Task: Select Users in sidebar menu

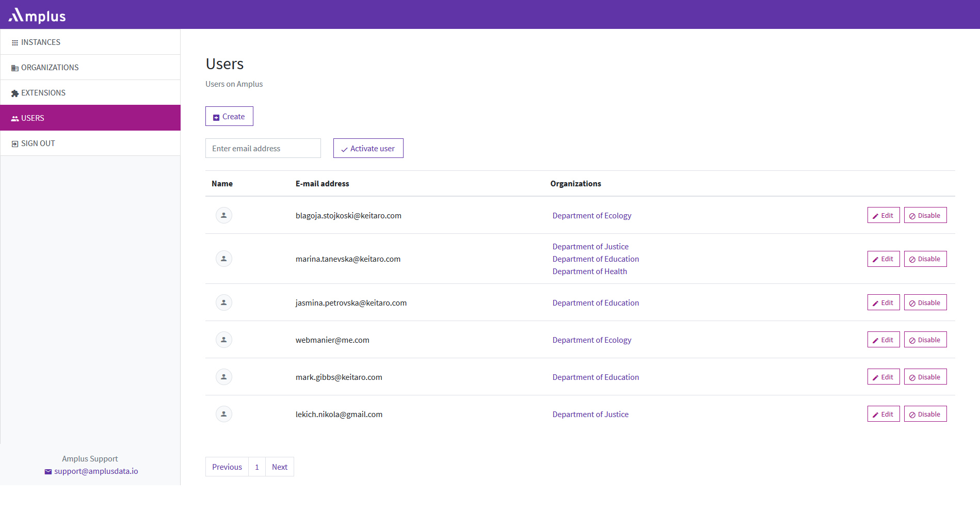Action: click(x=90, y=118)
